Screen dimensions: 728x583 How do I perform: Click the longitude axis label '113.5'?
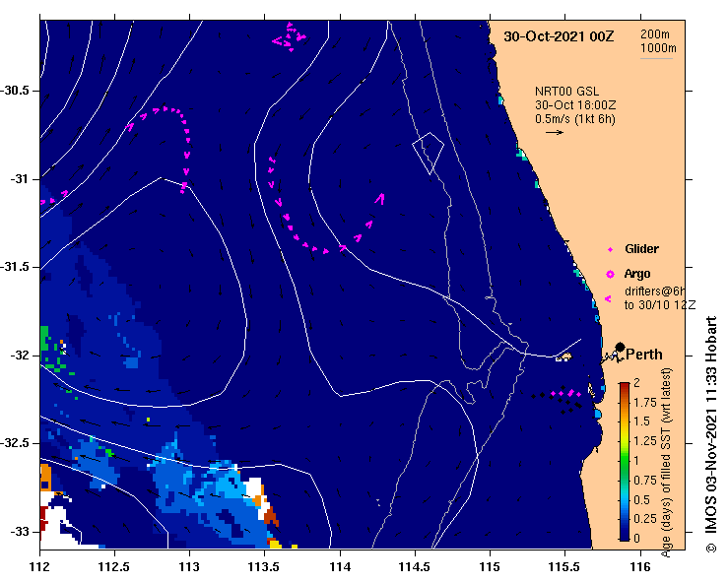[265, 567]
